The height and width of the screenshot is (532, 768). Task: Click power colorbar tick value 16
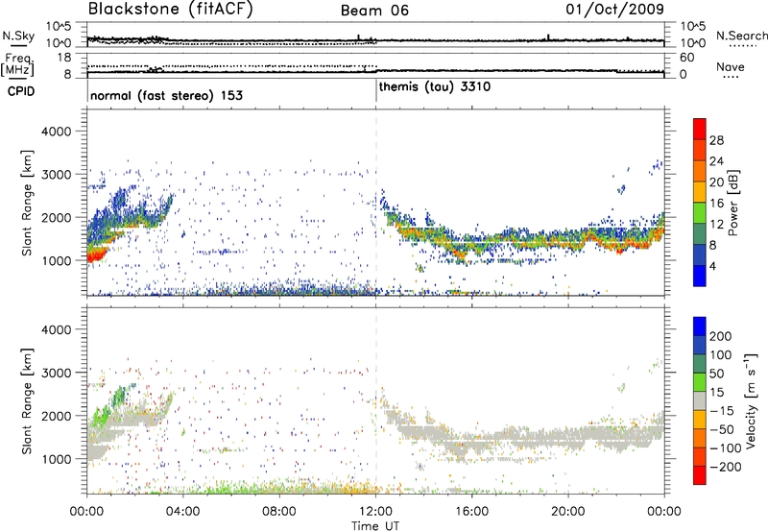click(716, 204)
